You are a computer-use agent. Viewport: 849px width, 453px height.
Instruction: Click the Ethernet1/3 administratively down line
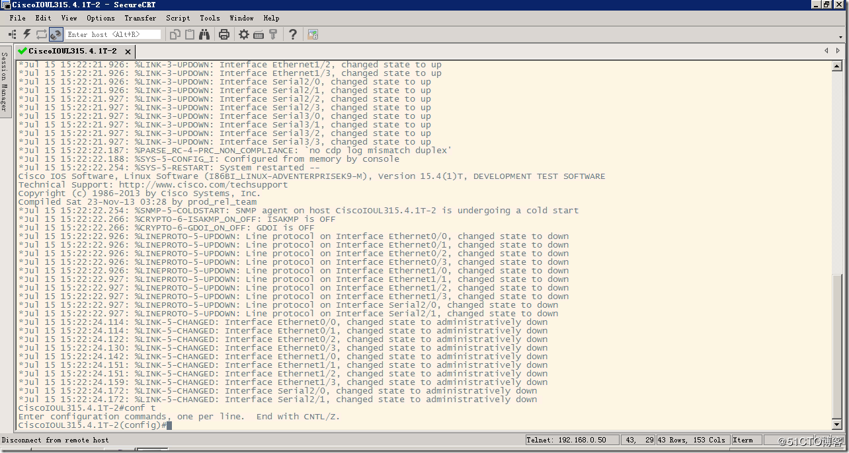pyautogui.click(x=283, y=383)
